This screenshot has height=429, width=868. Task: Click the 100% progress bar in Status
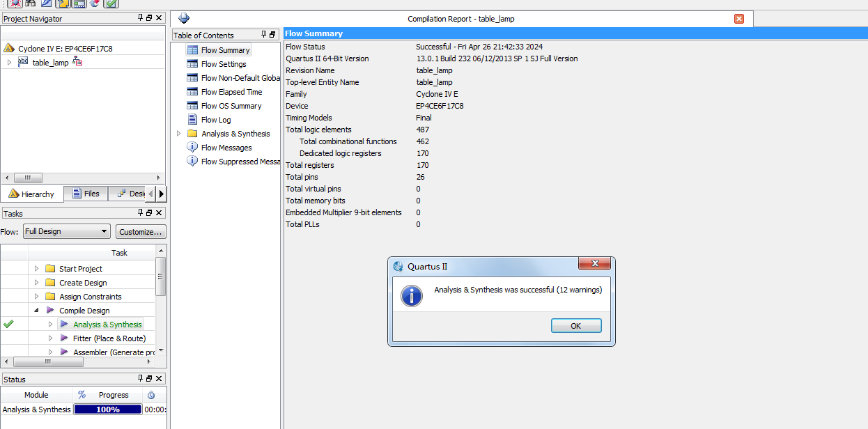coord(108,409)
